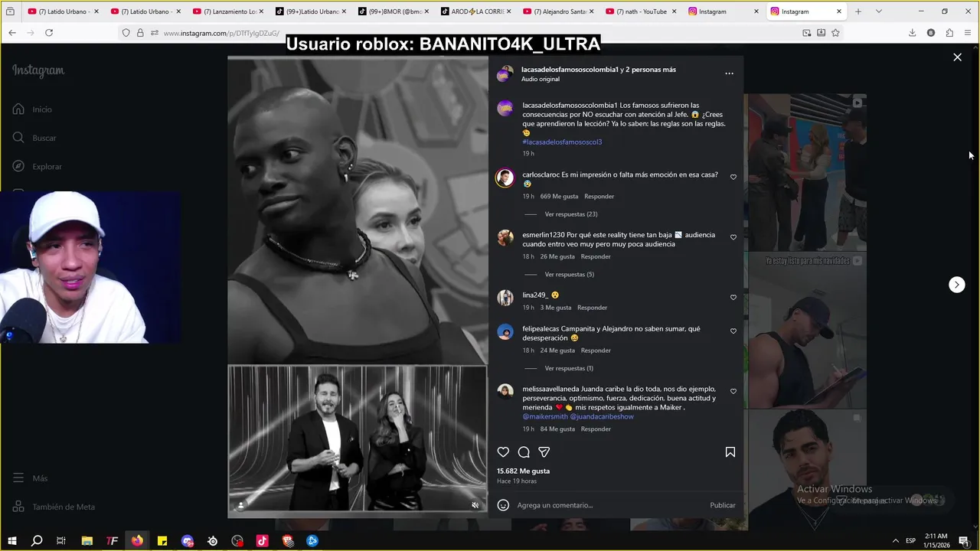
Task: Open File Explorer from the taskbar
Action: [x=87, y=541]
